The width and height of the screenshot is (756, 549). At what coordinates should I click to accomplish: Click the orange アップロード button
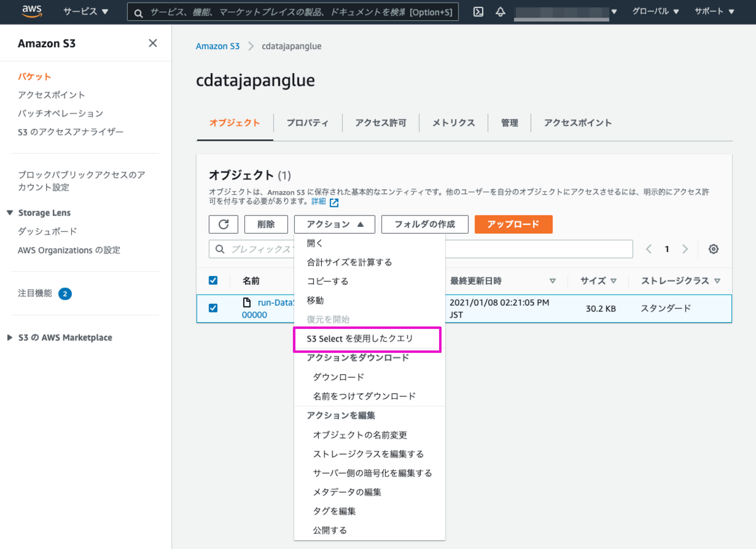[x=513, y=224]
